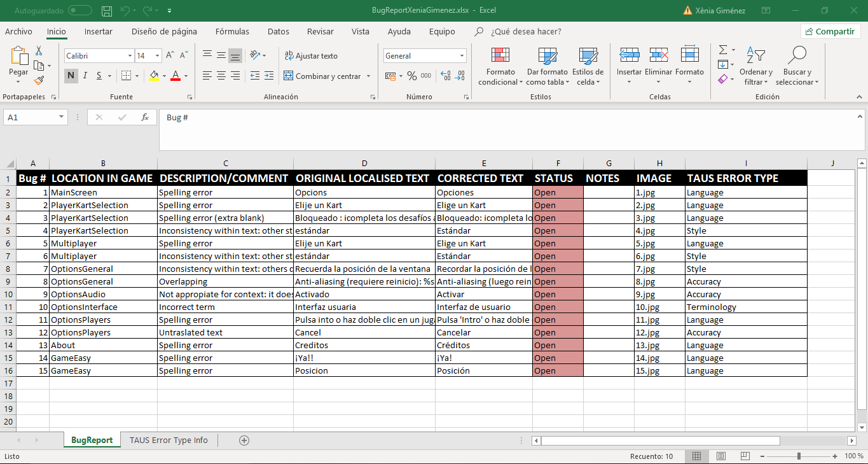868x464 pixels.
Task: Click the Copiar formato brush icon
Action: tap(38, 79)
